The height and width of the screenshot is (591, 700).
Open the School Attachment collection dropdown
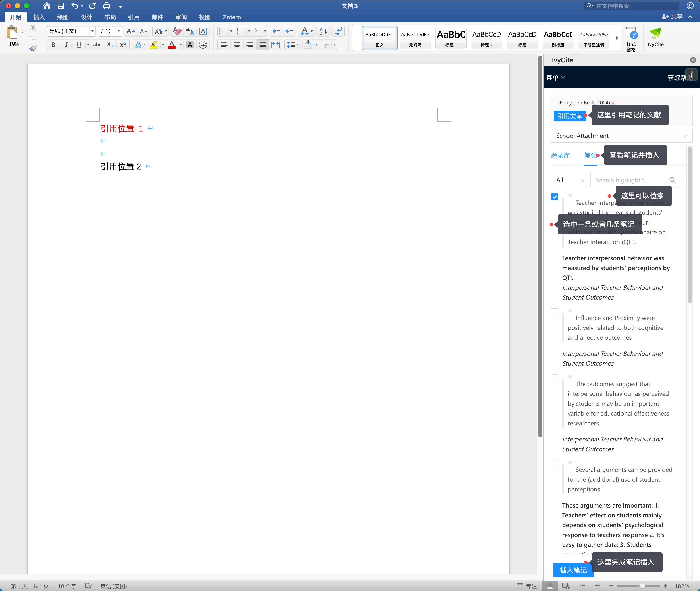[x=621, y=136]
